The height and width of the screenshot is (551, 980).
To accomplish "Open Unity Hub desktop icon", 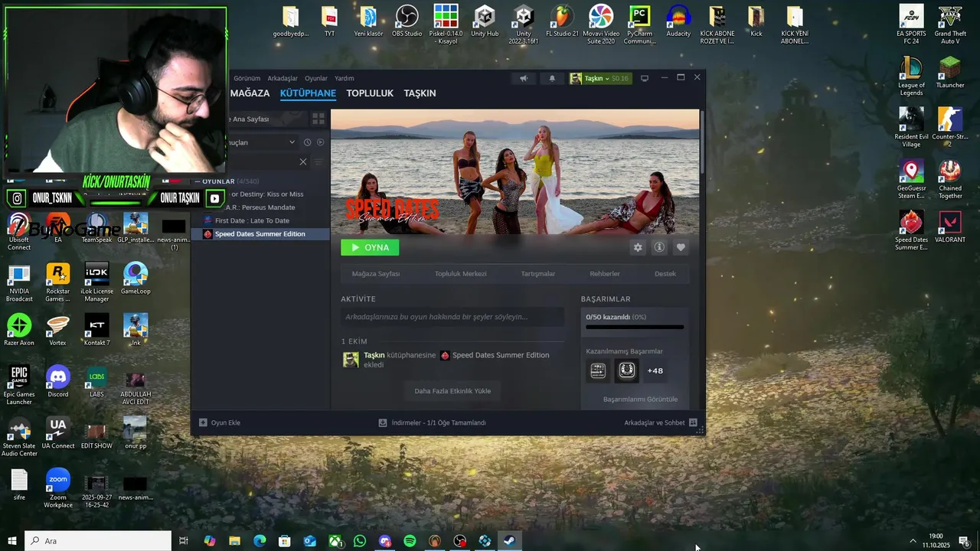I will pos(485,21).
